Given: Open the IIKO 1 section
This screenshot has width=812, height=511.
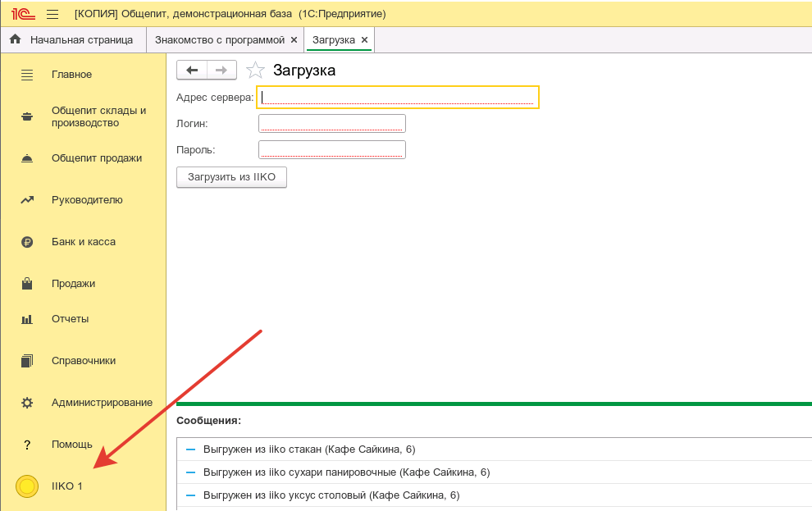Looking at the screenshot, I should coord(84,486).
